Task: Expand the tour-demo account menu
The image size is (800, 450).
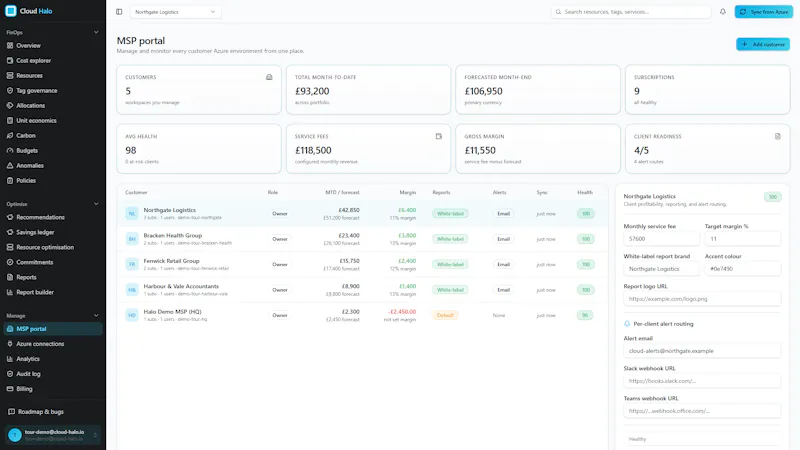Action: click(x=53, y=435)
